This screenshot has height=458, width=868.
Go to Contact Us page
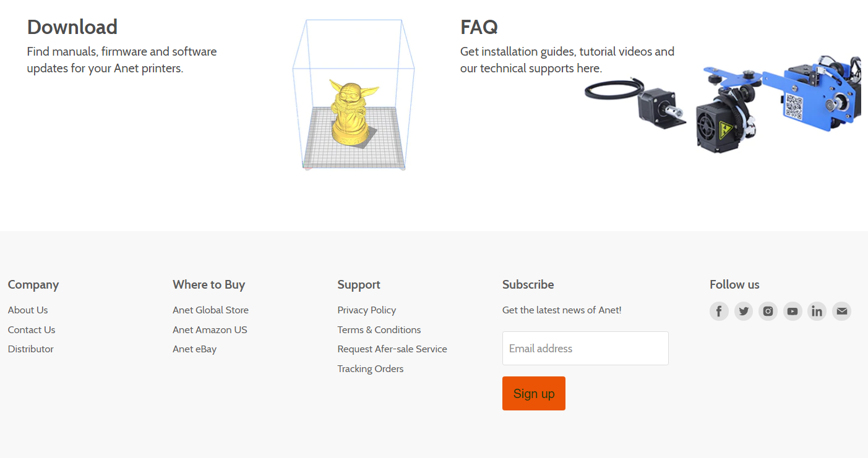[32, 330]
